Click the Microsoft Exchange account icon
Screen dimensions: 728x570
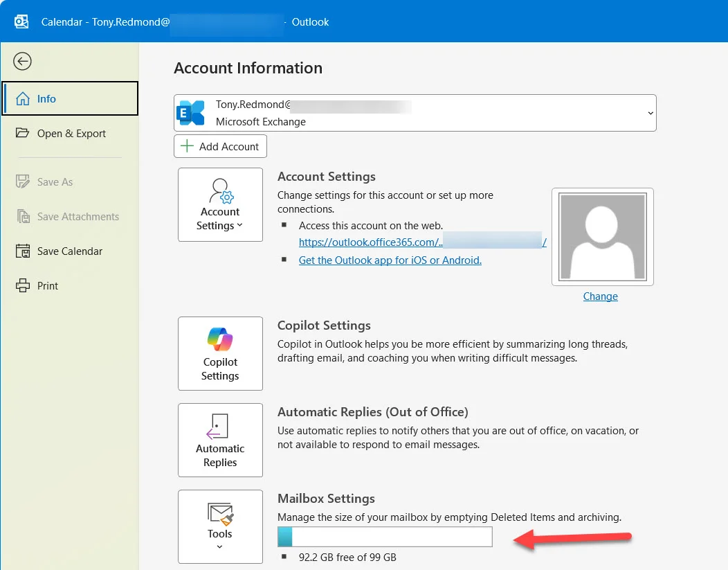pos(191,112)
